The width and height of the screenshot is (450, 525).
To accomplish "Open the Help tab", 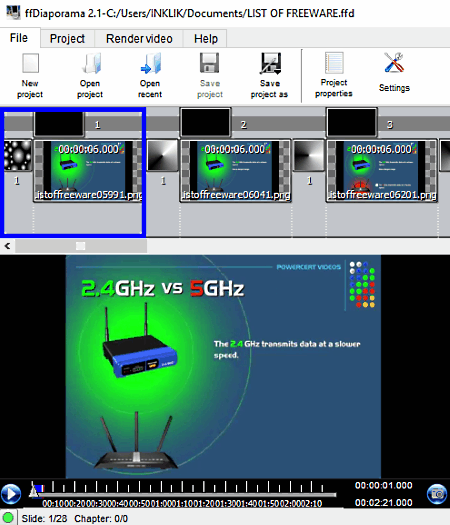I will [x=206, y=39].
